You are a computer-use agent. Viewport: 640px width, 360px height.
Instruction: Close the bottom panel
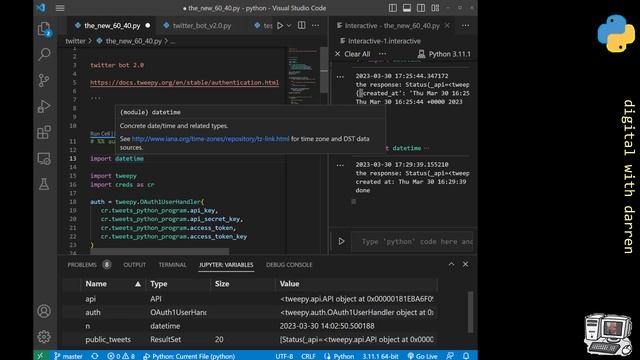point(465,264)
